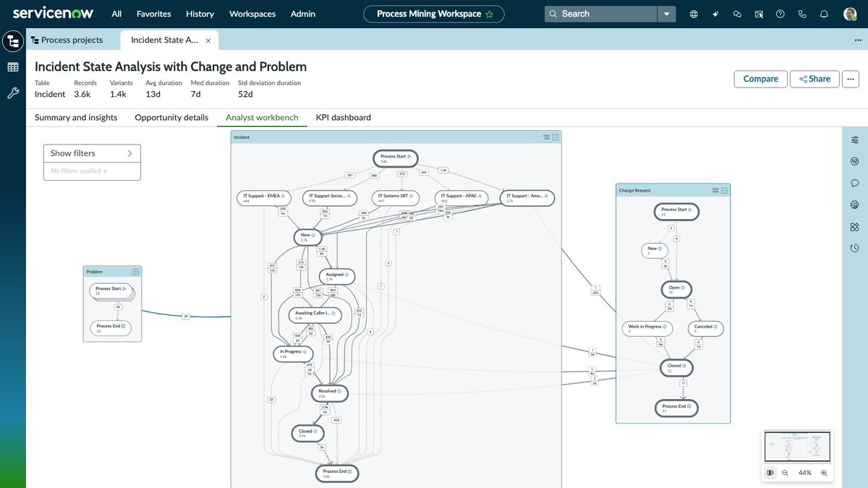This screenshot has height=488, width=868.
Task: Click the 44% zoom level value
Action: pos(804,473)
